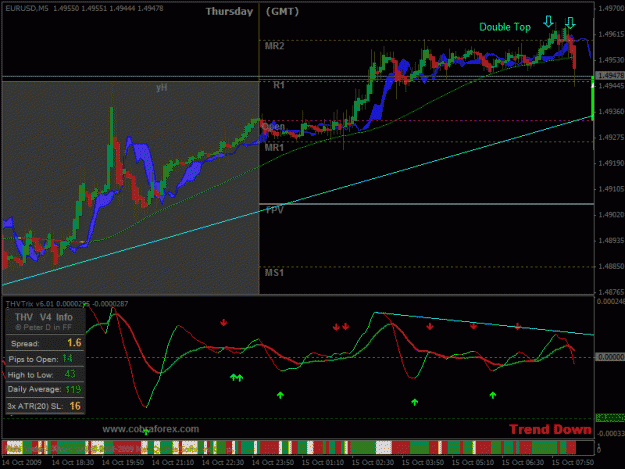Screen dimensions: 625x469
Task: Click the red Trend Down label
Action: tap(550, 430)
